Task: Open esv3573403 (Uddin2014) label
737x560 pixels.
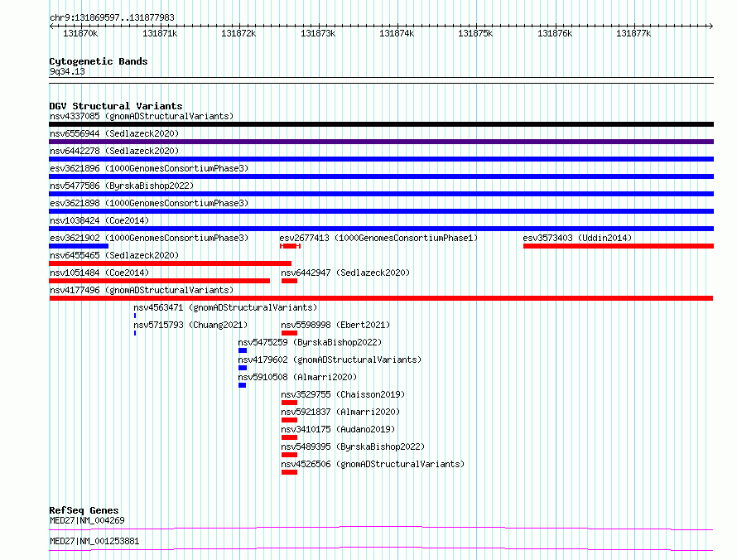Action: pyautogui.click(x=577, y=238)
